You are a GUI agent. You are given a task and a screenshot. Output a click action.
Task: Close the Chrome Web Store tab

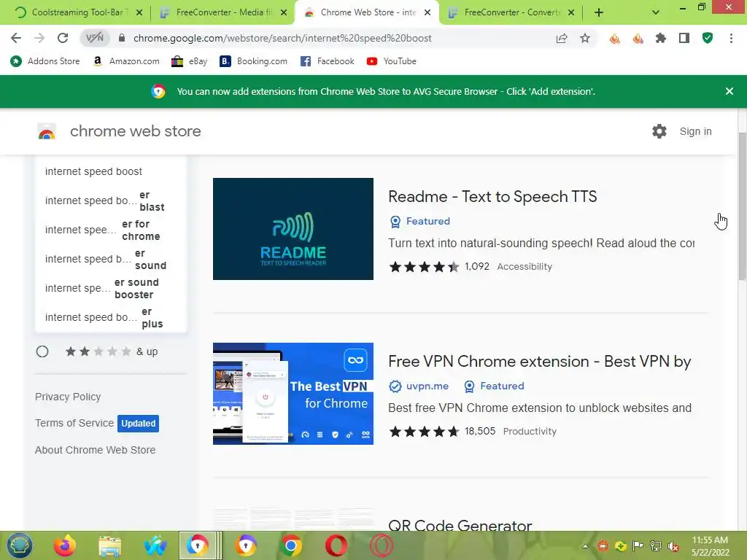point(427,12)
